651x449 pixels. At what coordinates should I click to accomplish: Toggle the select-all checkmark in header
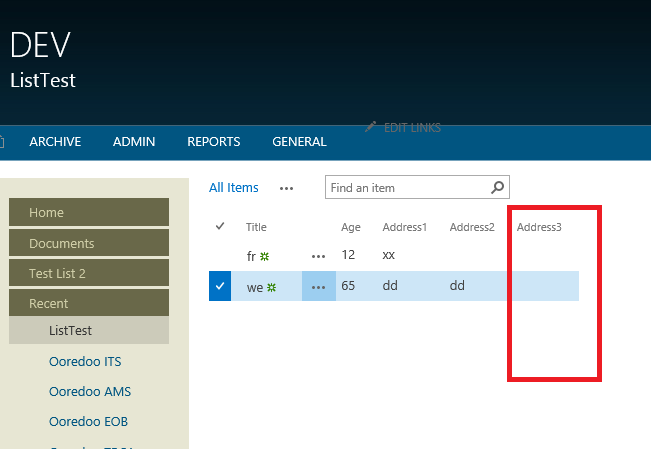point(220,226)
